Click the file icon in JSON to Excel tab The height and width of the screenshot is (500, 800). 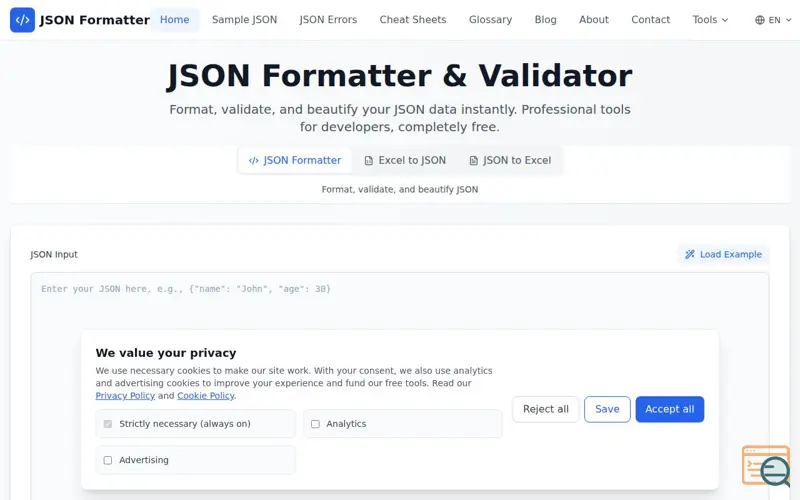coord(473,161)
